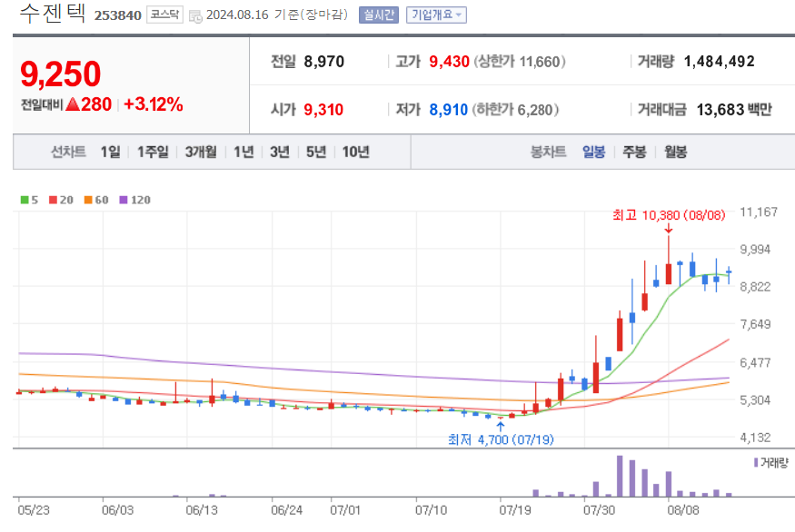Click the purple 거래량 volume legend marker
This screenshot has height=532, width=795.
[x=756, y=463]
